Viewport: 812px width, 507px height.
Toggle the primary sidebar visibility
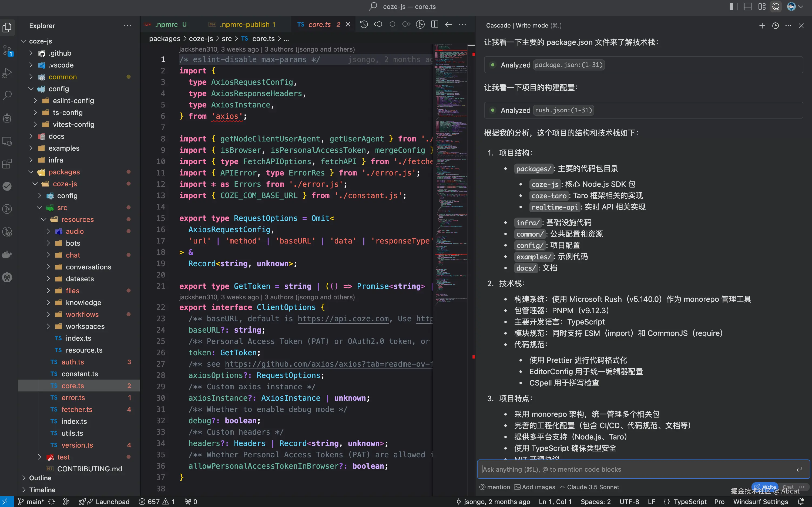click(x=733, y=7)
